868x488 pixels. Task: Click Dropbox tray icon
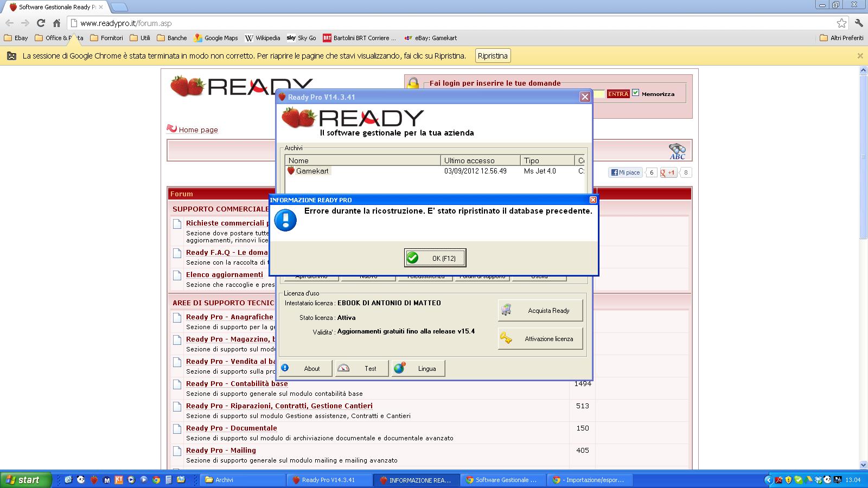coord(818,480)
